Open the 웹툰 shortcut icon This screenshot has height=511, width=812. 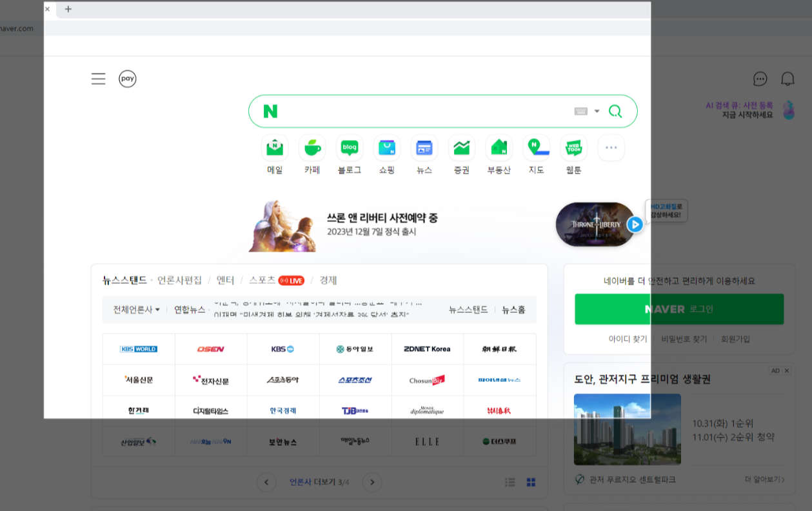tap(574, 148)
